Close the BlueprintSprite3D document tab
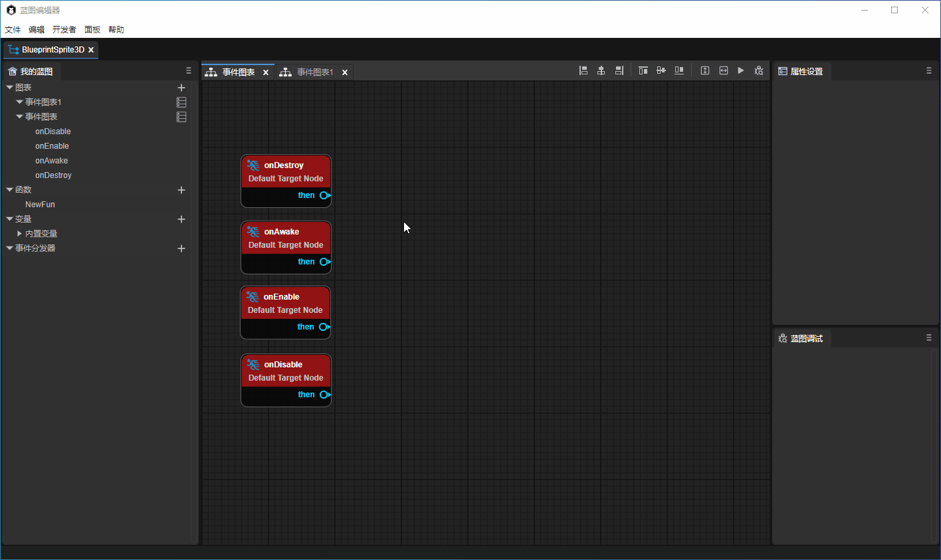941x560 pixels. [91, 50]
